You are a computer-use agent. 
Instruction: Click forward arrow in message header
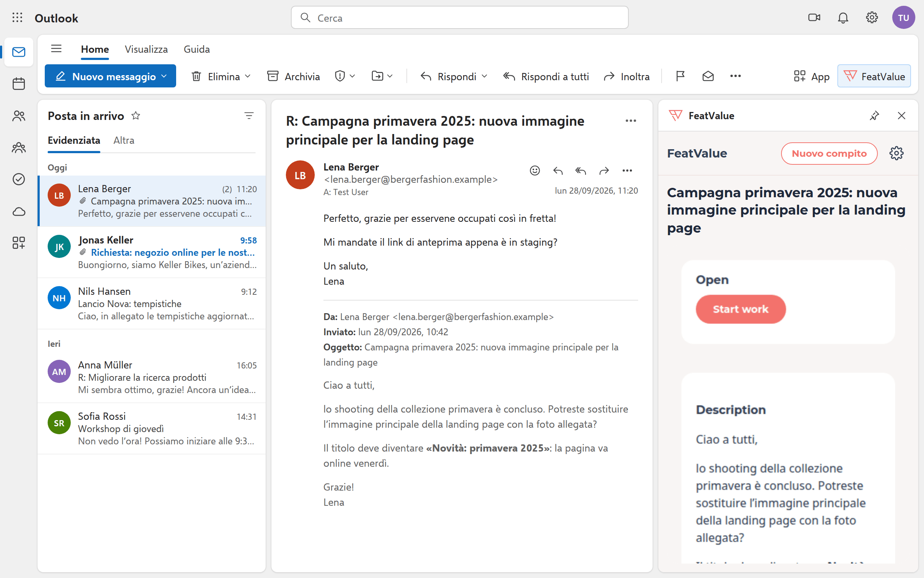coord(604,171)
